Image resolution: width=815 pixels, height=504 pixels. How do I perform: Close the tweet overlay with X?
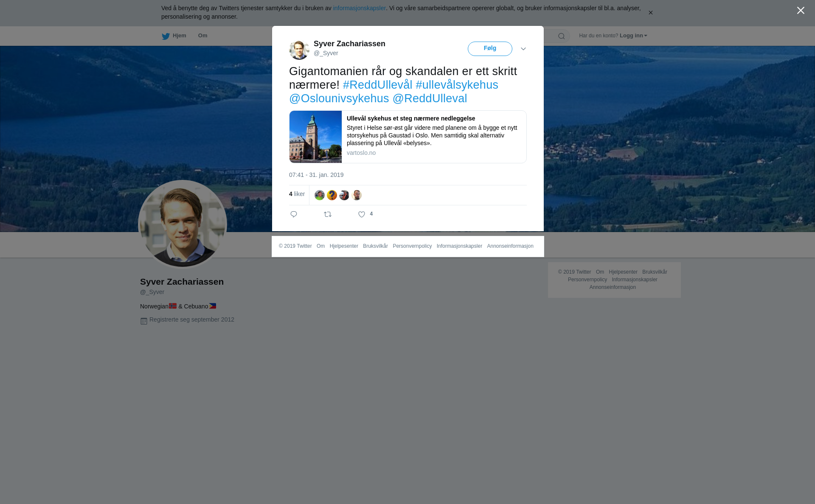point(801,11)
